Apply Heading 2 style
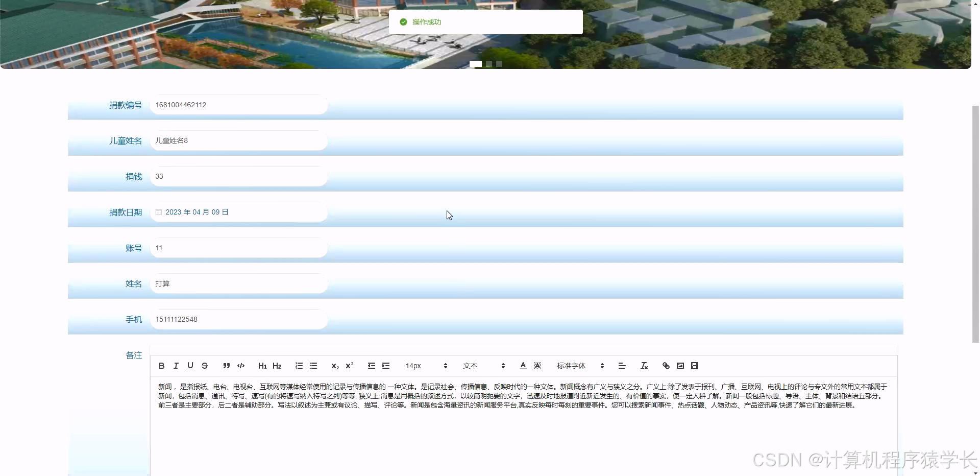Viewport: 980px width, 476px height. (x=277, y=366)
